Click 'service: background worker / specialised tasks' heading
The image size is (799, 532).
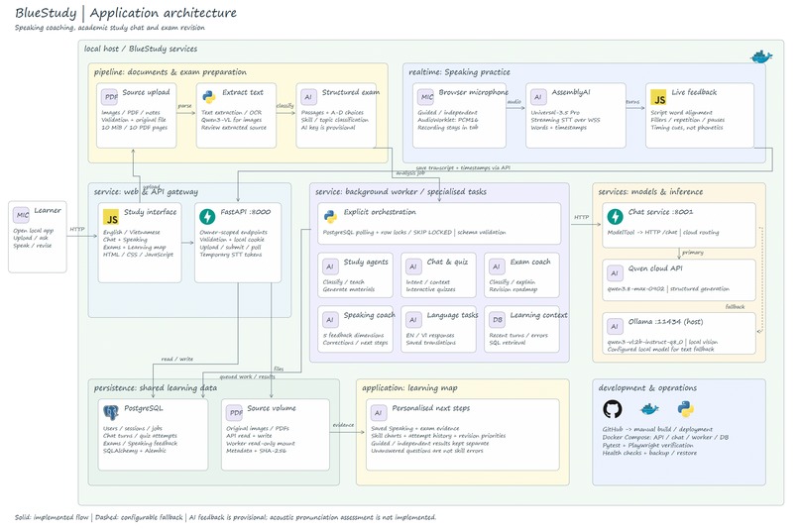click(x=400, y=192)
